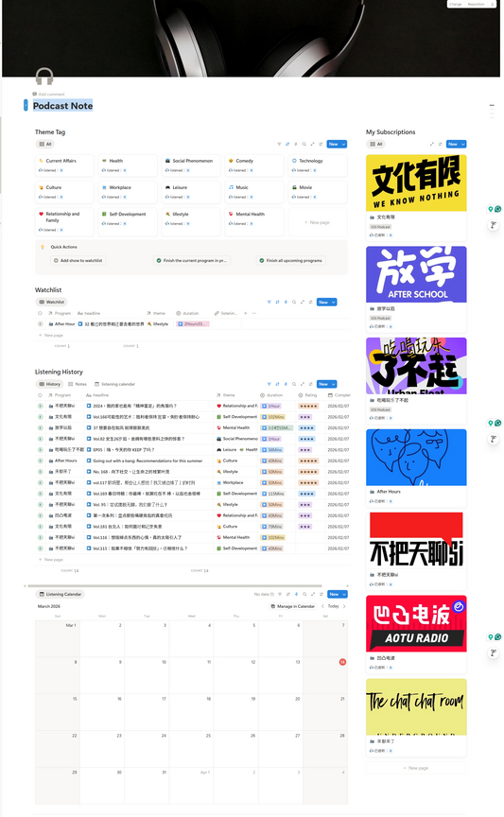Open more options dots in Watchlist header
Screen dimensions: 504x817
pyautogui.click(x=253, y=313)
